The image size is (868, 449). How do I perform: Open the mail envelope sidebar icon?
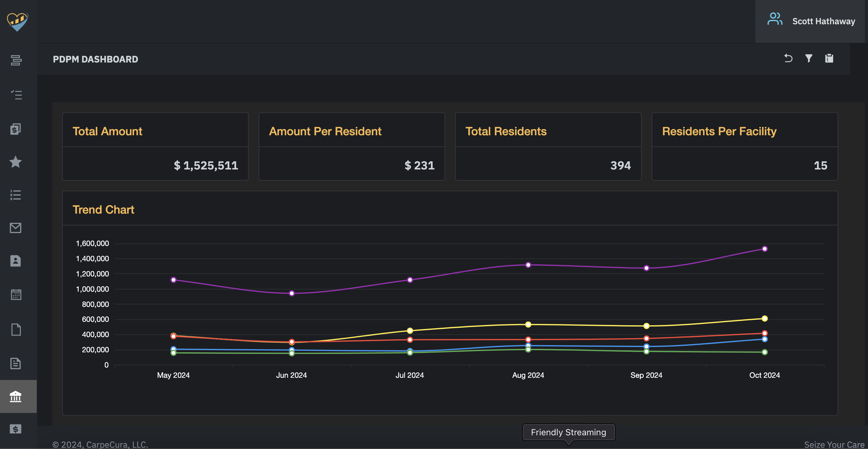[x=16, y=228]
